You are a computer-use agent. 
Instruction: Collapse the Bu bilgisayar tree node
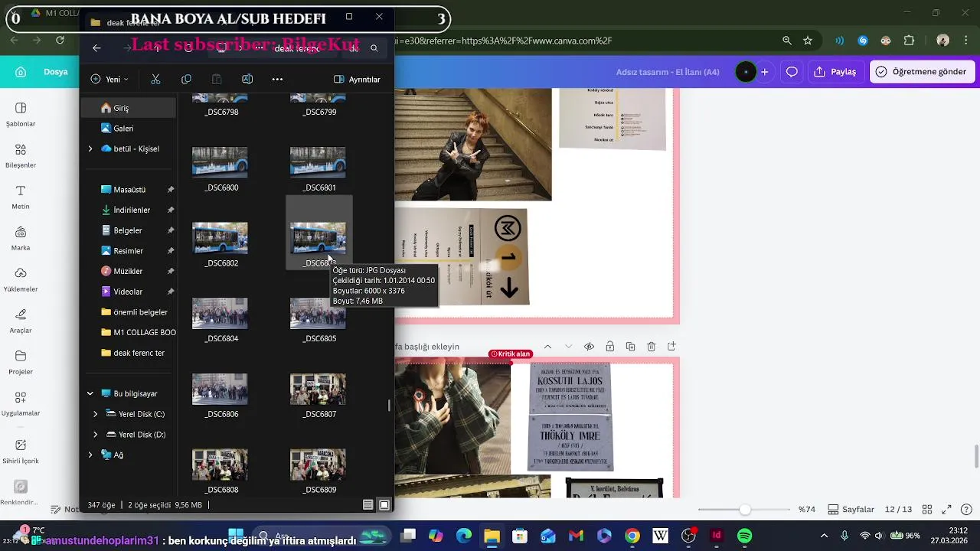pos(90,393)
